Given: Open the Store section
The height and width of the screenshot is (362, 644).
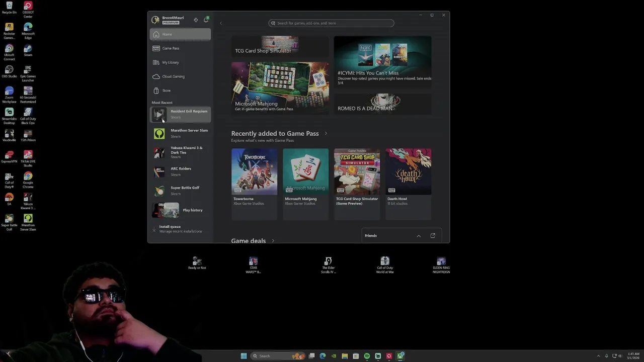Looking at the screenshot, I should pyautogui.click(x=180, y=90).
